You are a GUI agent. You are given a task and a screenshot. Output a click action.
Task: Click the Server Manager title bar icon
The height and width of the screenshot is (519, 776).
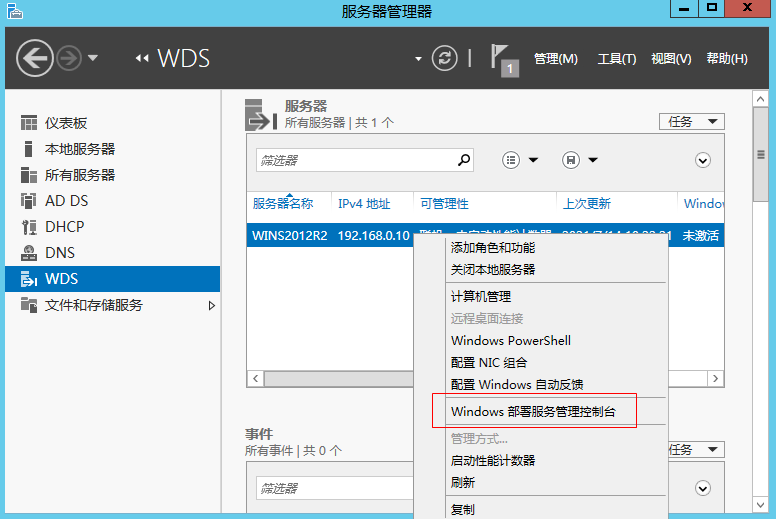(15, 10)
